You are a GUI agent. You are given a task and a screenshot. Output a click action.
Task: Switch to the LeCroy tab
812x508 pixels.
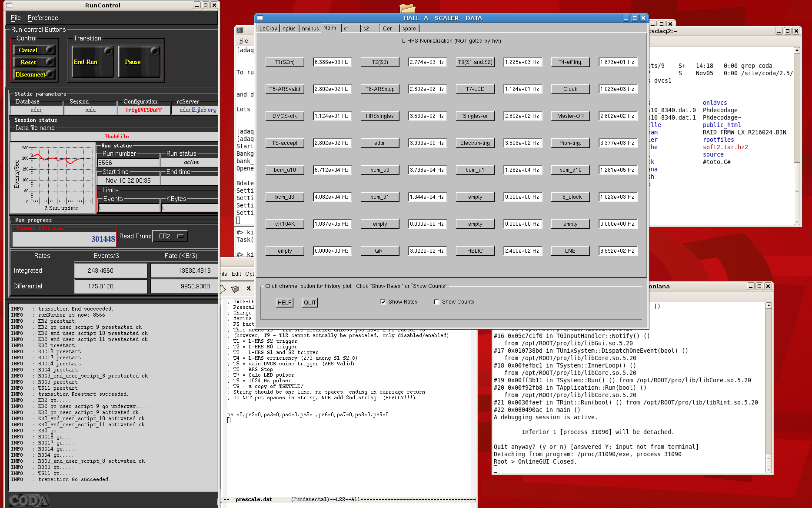(x=268, y=29)
